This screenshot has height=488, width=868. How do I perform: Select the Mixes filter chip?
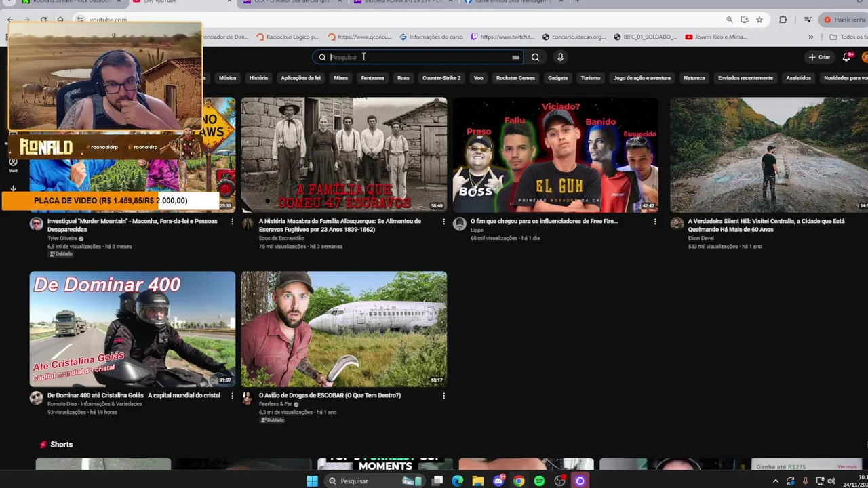(340, 78)
